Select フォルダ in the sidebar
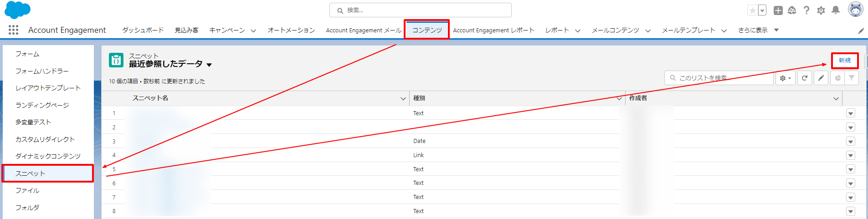The image size is (868, 219). coord(48,208)
